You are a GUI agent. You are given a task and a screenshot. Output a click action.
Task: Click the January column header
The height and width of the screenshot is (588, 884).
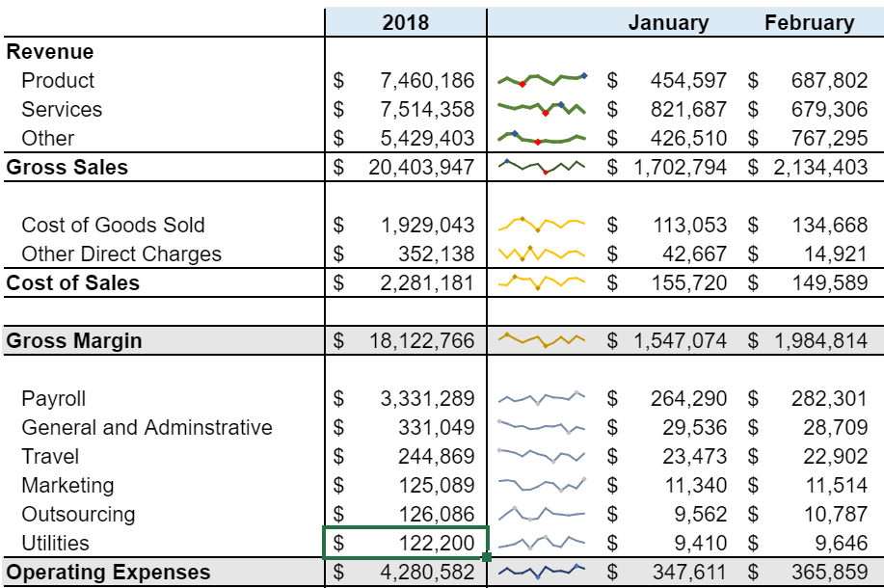667,22
